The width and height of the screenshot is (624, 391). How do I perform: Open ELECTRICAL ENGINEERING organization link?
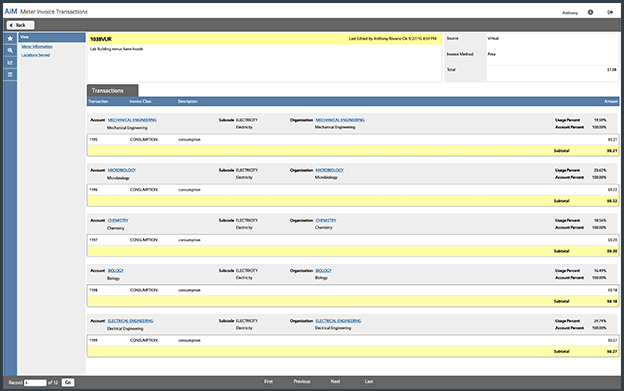click(338, 321)
